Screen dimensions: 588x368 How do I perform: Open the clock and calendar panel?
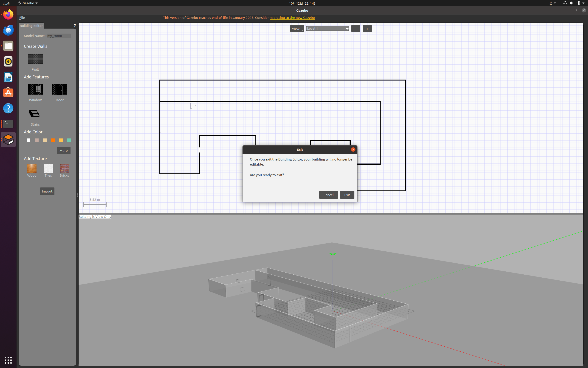coord(302,3)
